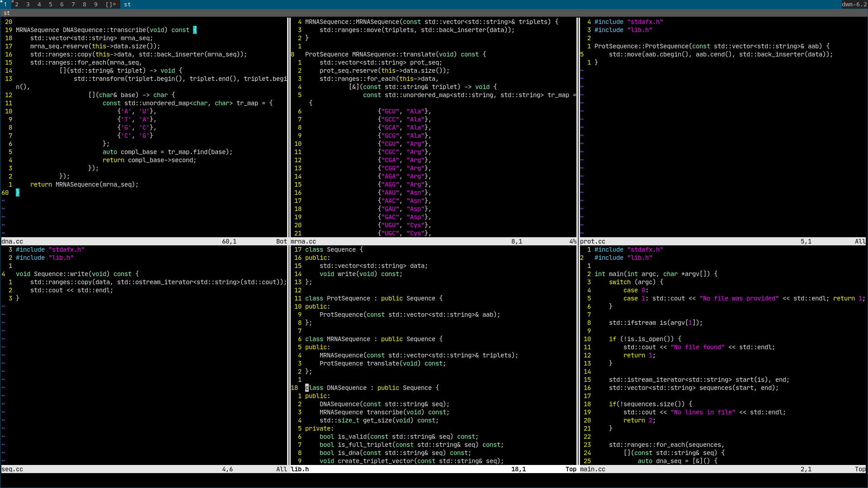Click the seq.cc status line
The height and width of the screenshot is (488, 868).
coord(13,469)
